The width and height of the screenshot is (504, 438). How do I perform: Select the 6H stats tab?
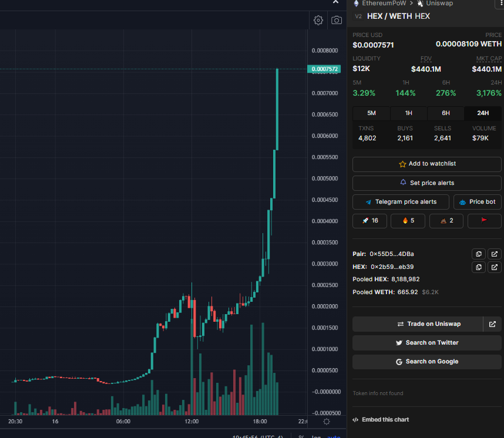(446, 113)
